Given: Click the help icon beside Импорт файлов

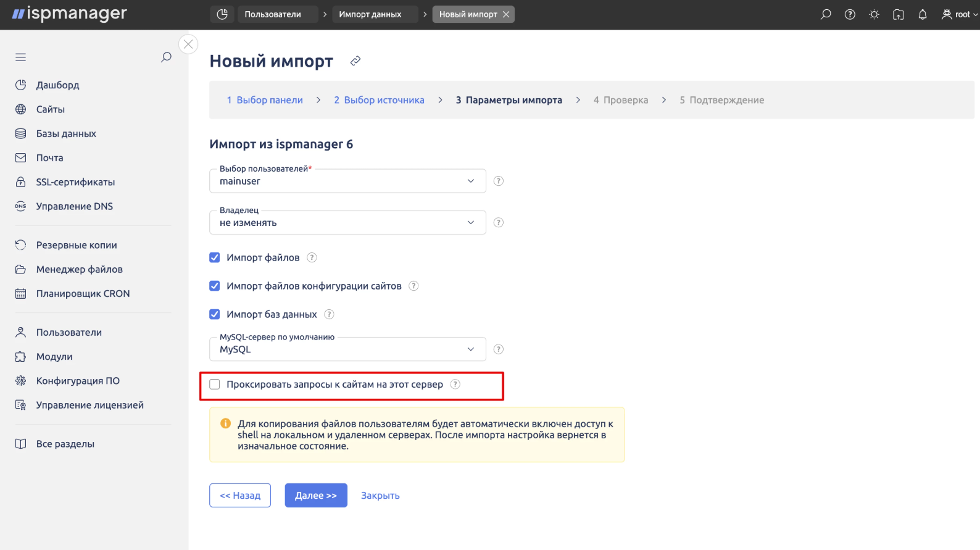Looking at the screenshot, I should pyautogui.click(x=312, y=257).
